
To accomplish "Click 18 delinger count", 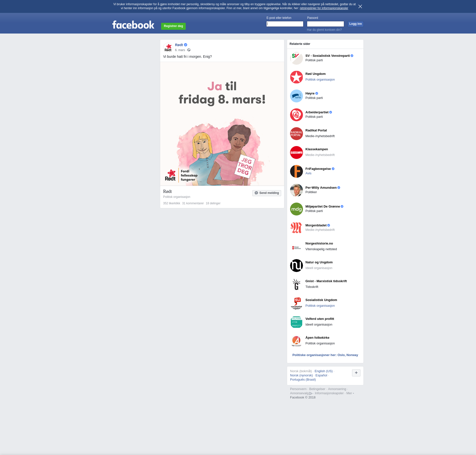I will tap(213, 203).
